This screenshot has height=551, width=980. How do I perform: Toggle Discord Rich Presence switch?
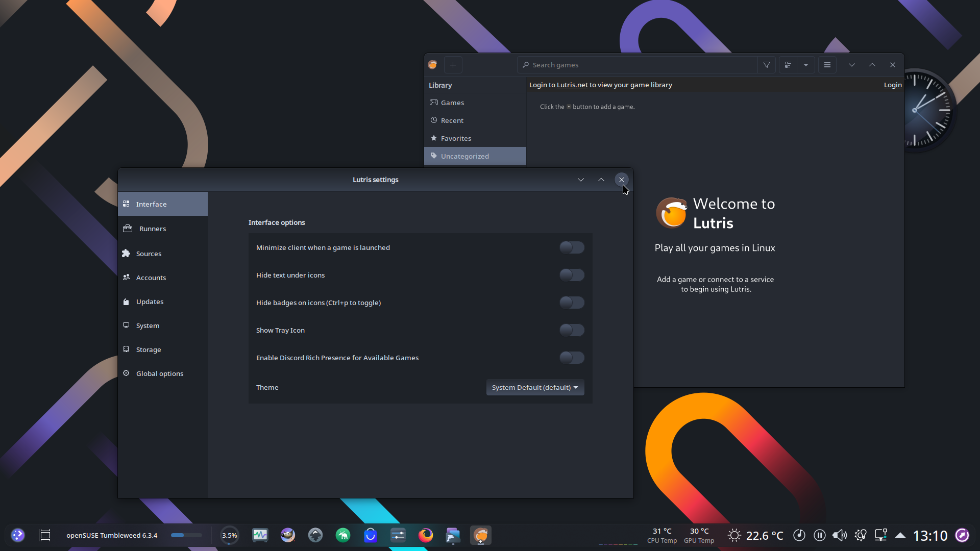pos(572,358)
